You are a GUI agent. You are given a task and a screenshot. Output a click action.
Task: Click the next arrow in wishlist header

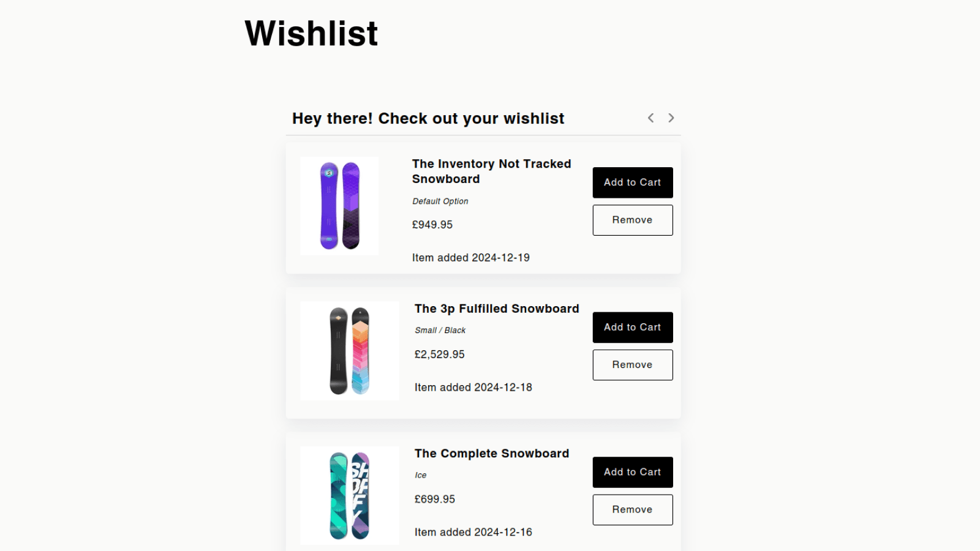pos(671,118)
